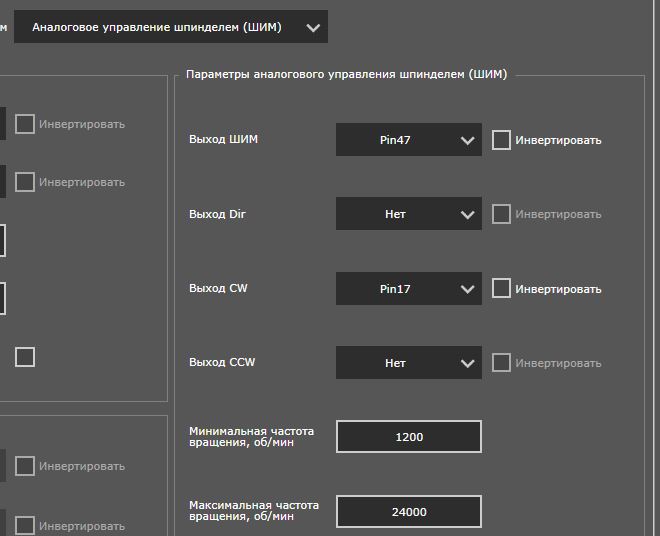The height and width of the screenshot is (536, 660).
Task: Click the topmost Инвертировать checkbox in left panel
Action: tap(25, 124)
